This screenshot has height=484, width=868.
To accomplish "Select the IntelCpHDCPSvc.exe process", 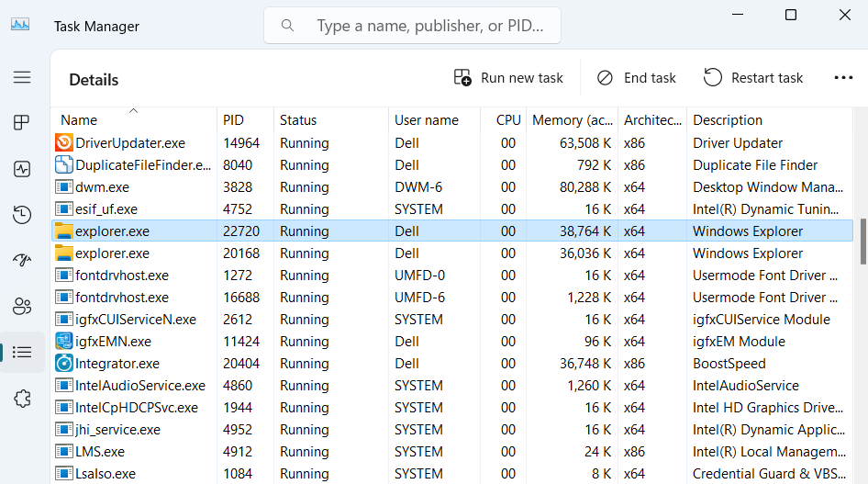I will pos(452,408).
